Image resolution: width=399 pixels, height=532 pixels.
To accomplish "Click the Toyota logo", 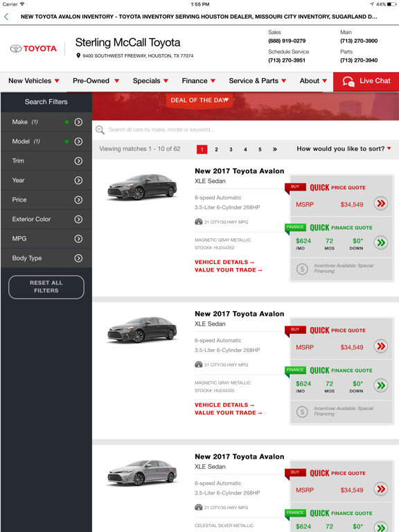I will pos(33,48).
